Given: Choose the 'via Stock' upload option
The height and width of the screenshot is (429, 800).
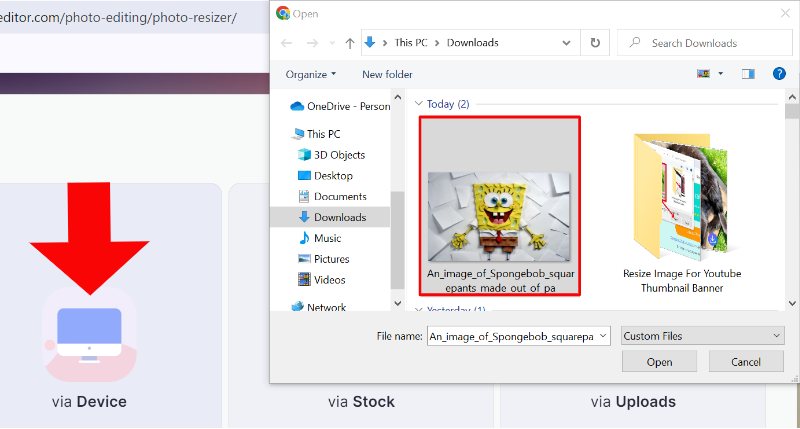Looking at the screenshot, I should point(361,402).
